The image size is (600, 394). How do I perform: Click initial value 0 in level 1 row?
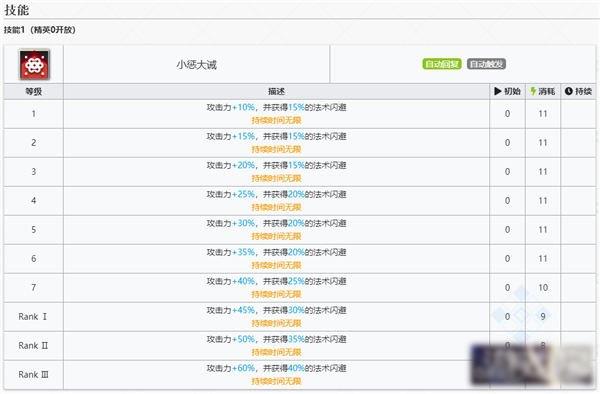click(x=507, y=114)
